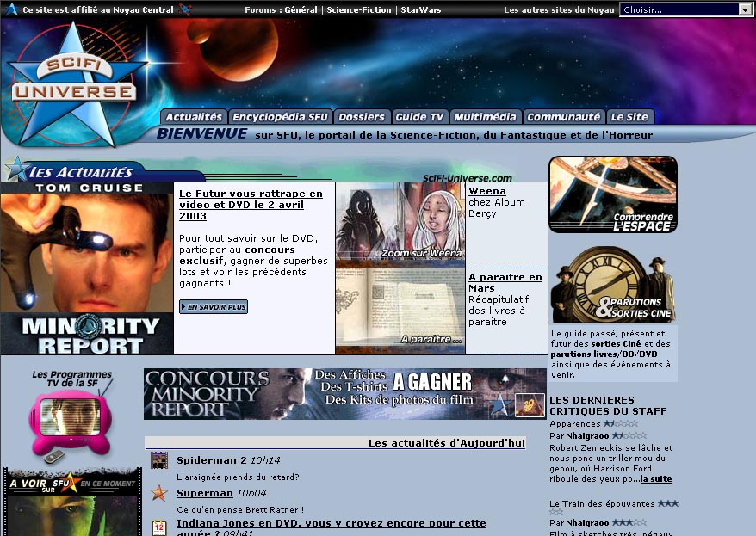Click 'Les actualités d'Aujourd'hui' heading
Viewport: 756px width, 536px height.
click(447, 442)
